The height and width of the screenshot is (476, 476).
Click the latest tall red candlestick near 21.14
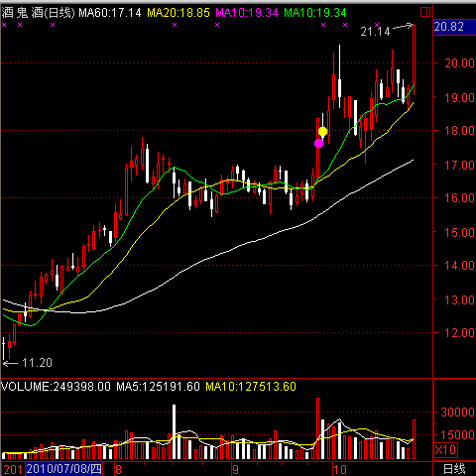[414, 59]
